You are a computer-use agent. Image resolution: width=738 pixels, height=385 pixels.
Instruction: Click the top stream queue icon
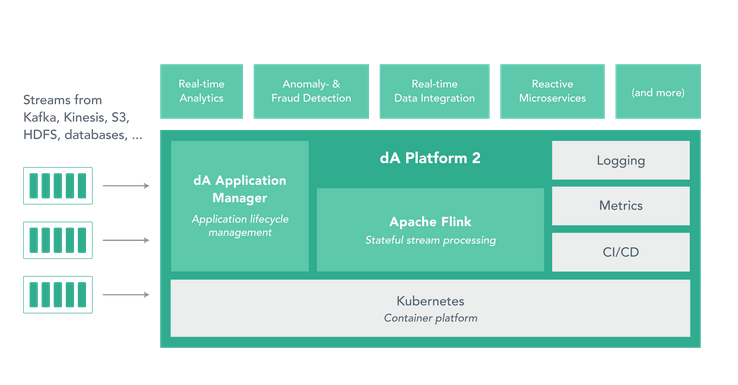(x=58, y=186)
